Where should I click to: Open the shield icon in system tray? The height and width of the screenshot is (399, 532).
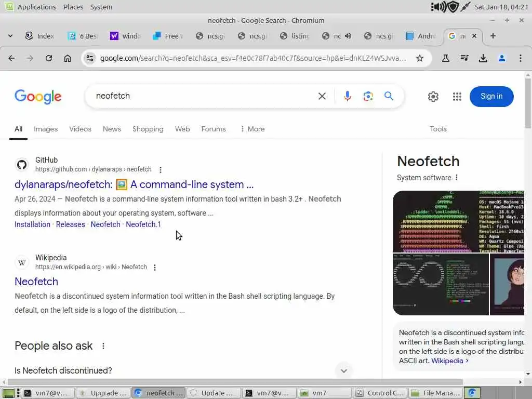point(453,7)
